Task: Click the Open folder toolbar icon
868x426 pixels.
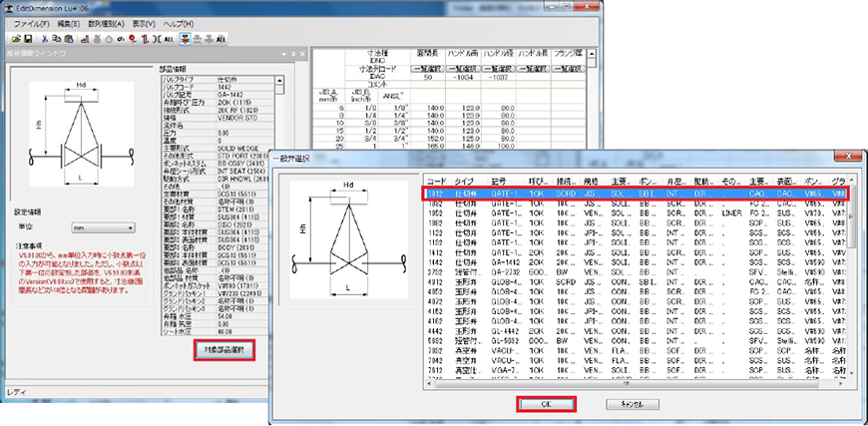Action: 17,39
